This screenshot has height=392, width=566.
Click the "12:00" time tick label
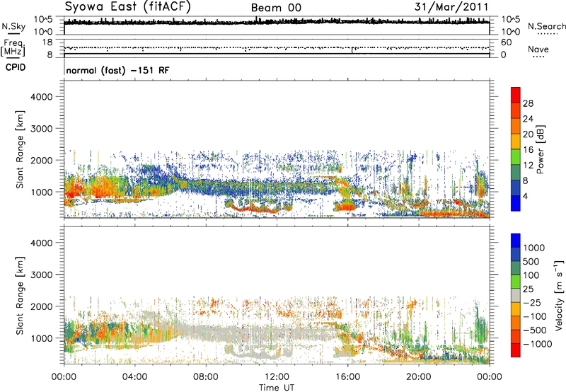277,377
